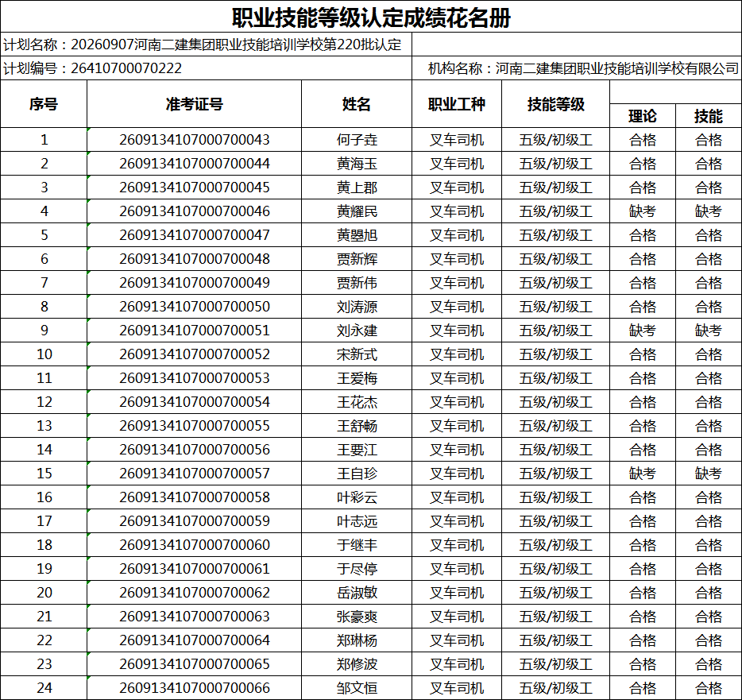Select the name cell 王舒畅
The width and height of the screenshot is (742, 700).
pos(357,426)
